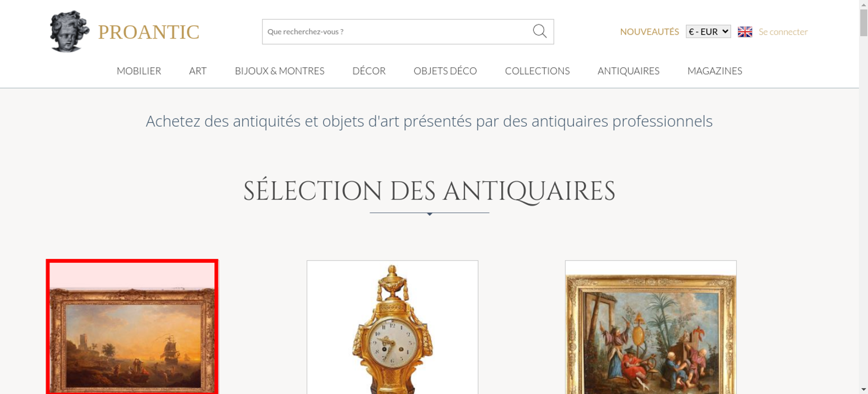Image resolution: width=868 pixels, height=394 pixels.
Task: Open the gilded mantel clock thumbnail
Action: click(392, 327)
